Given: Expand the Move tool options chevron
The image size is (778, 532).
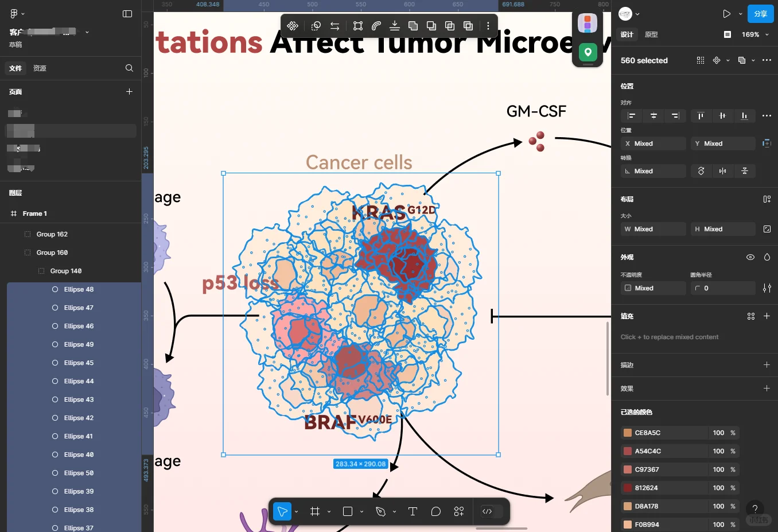Looking at the screenshot, I should pos(296,511).
